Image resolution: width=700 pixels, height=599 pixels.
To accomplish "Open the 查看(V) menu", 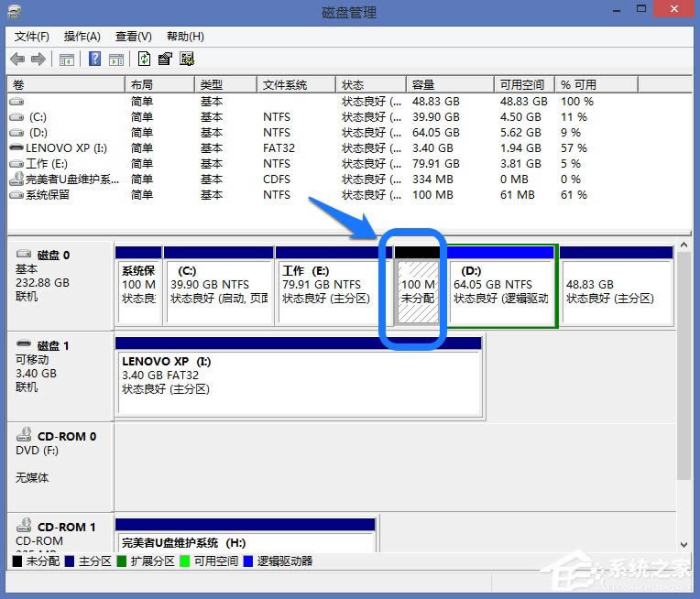I will click(134, 37).
